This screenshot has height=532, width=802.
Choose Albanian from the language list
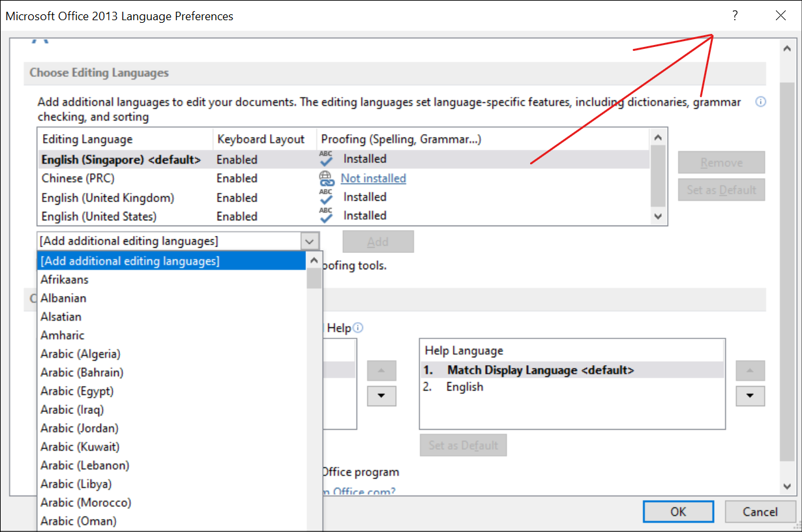171,298
